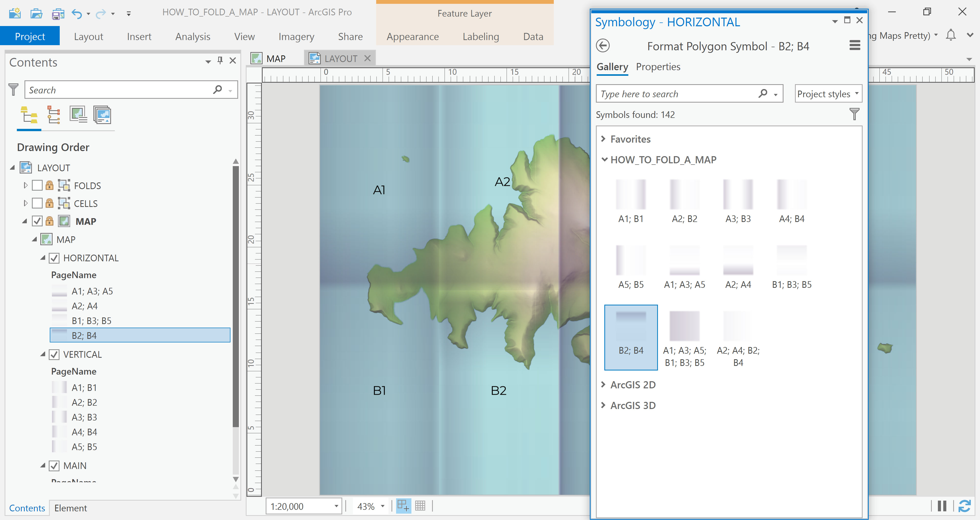Viewport: 980px width, 520px height.
Task: Click the Save project icon
Action: (x=57, y=14)
